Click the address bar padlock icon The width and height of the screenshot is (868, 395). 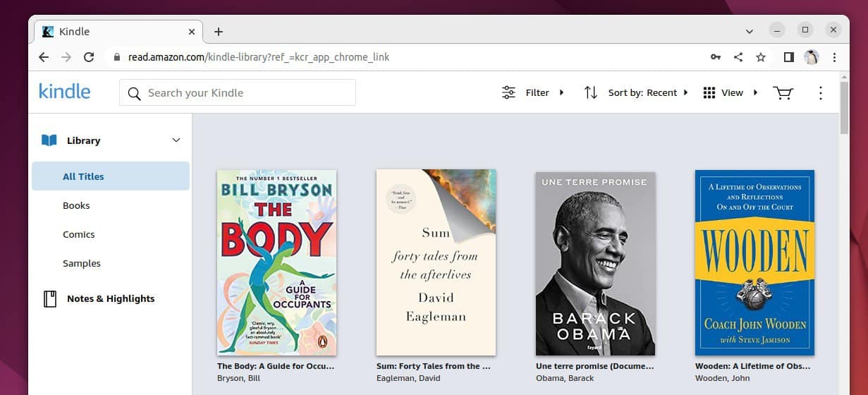tap(117, 57)
